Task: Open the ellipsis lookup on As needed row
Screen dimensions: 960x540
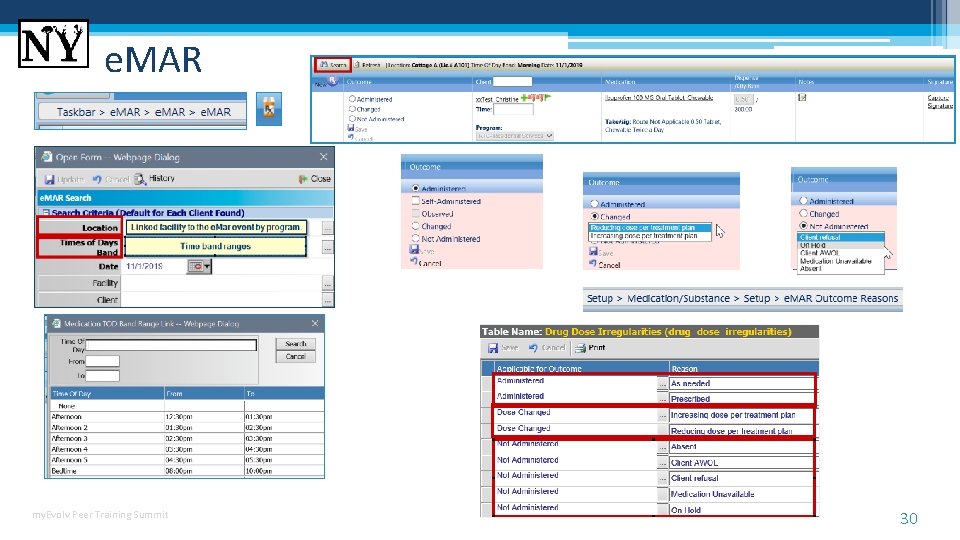Action: (x=662, y=383)
